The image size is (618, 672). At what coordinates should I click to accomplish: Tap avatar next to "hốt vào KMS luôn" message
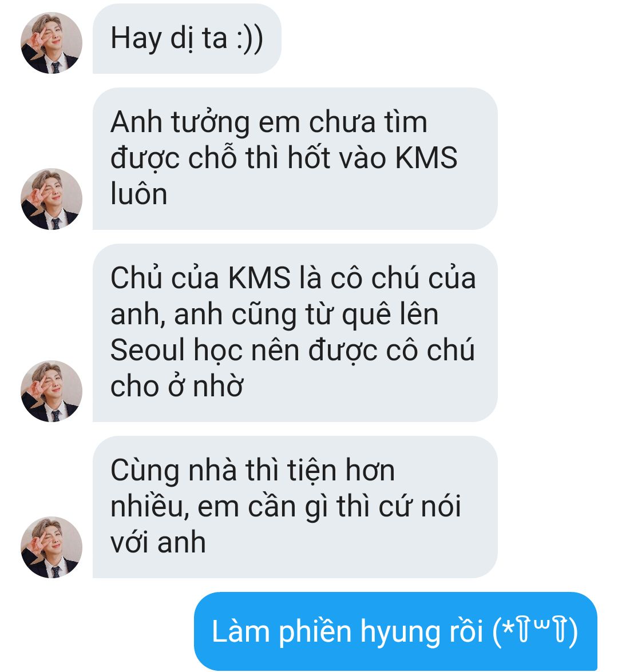51,199
